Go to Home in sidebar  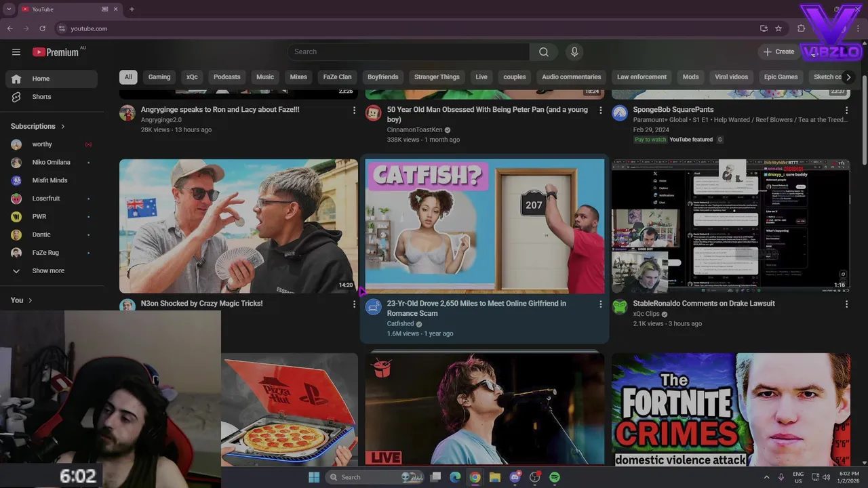coord(52,79)
